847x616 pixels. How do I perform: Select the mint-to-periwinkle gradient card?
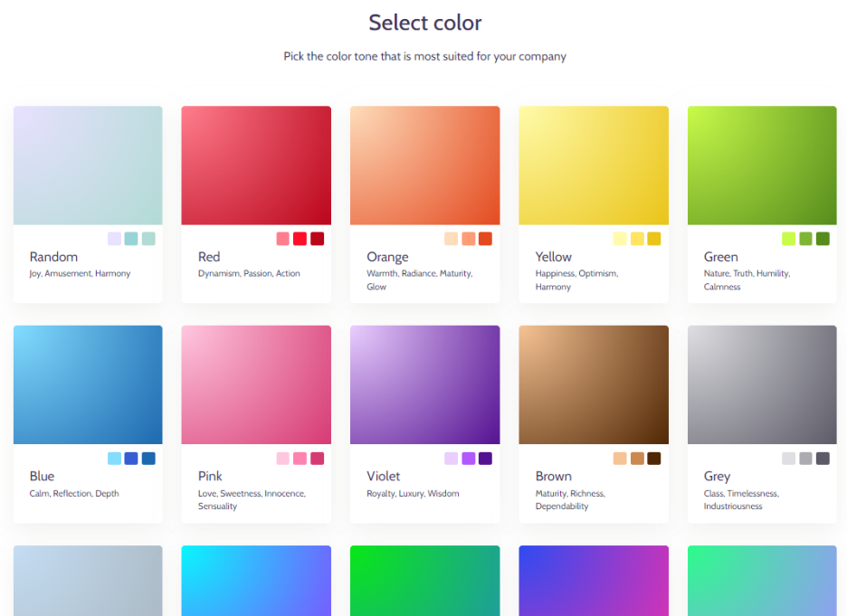762,581
